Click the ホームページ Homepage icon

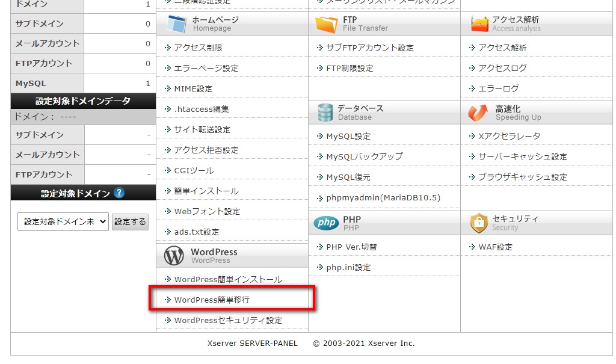176,23
